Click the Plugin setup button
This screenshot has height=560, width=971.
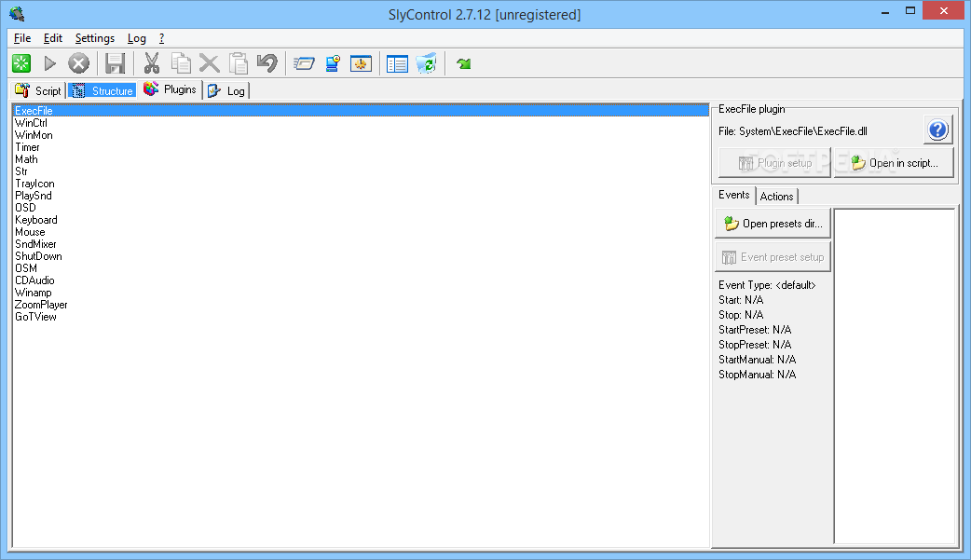point(774,163)
